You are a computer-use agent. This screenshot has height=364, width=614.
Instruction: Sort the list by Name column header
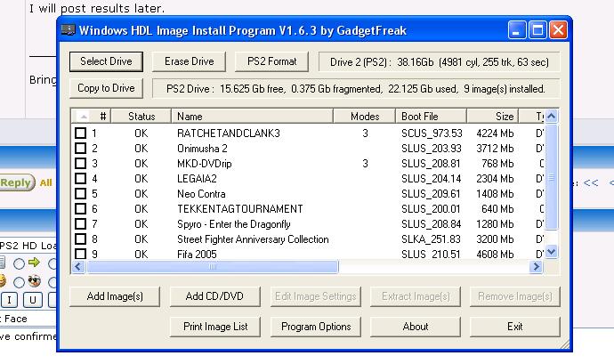[x=253, y=117]
